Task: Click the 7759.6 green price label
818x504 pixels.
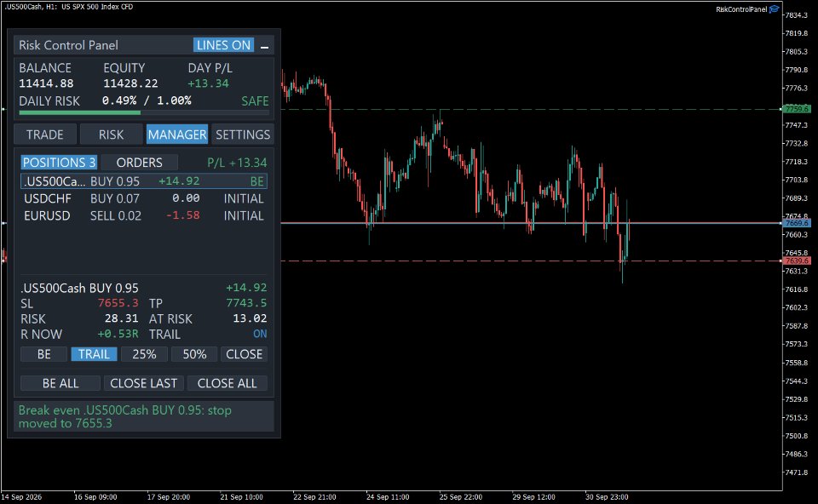Action: [x=798, y=109]
